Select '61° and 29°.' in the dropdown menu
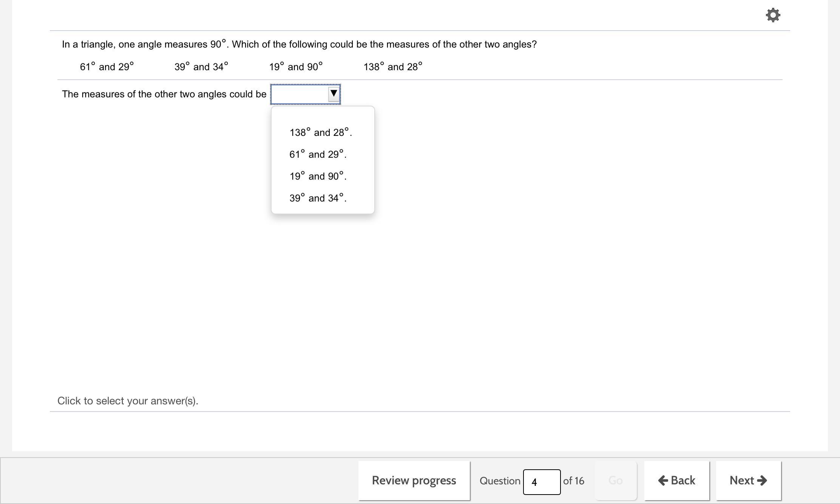This screenshot has width=840, height=504. click(318, 154)
